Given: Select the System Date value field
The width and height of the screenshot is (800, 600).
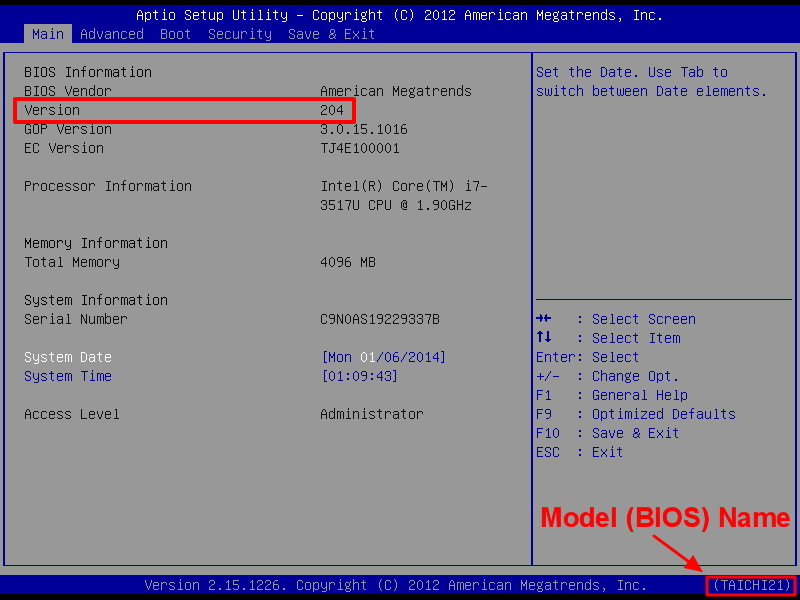Looking at the screenshot, I should click(383, 357).
